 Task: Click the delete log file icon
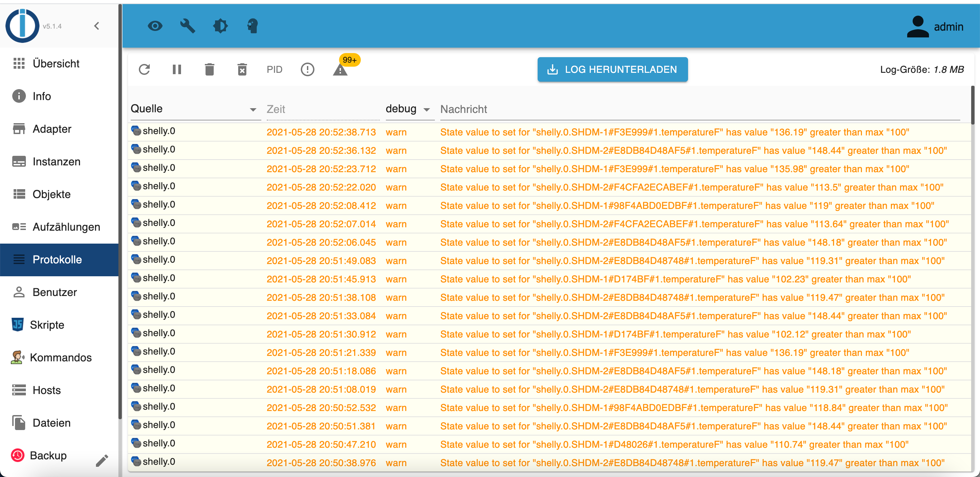point(242,69)
